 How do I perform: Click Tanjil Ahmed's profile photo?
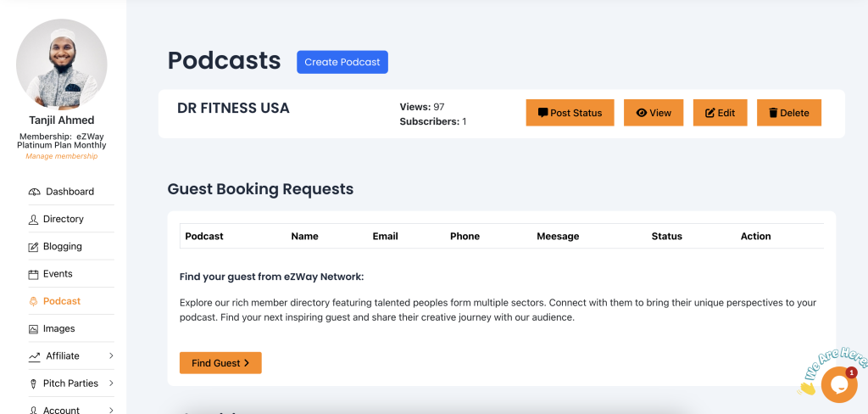click(x=62, y=64)
